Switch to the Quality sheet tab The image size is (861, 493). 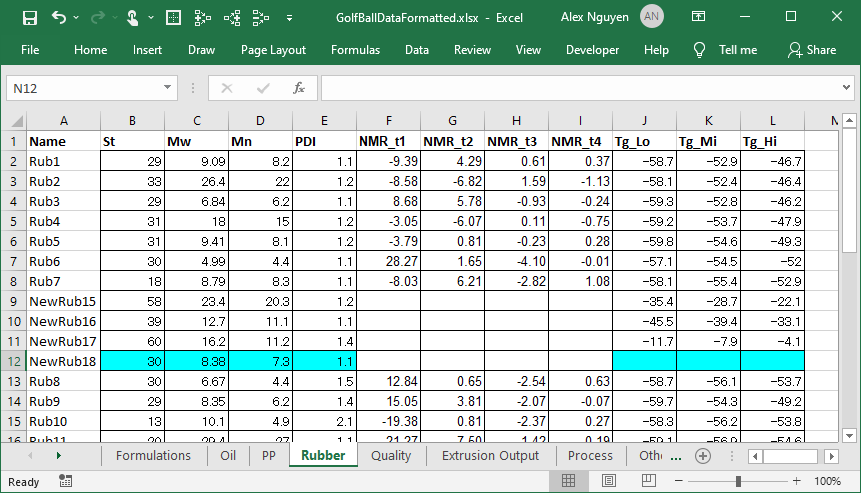pyautogui.click(x=390, y=456)
